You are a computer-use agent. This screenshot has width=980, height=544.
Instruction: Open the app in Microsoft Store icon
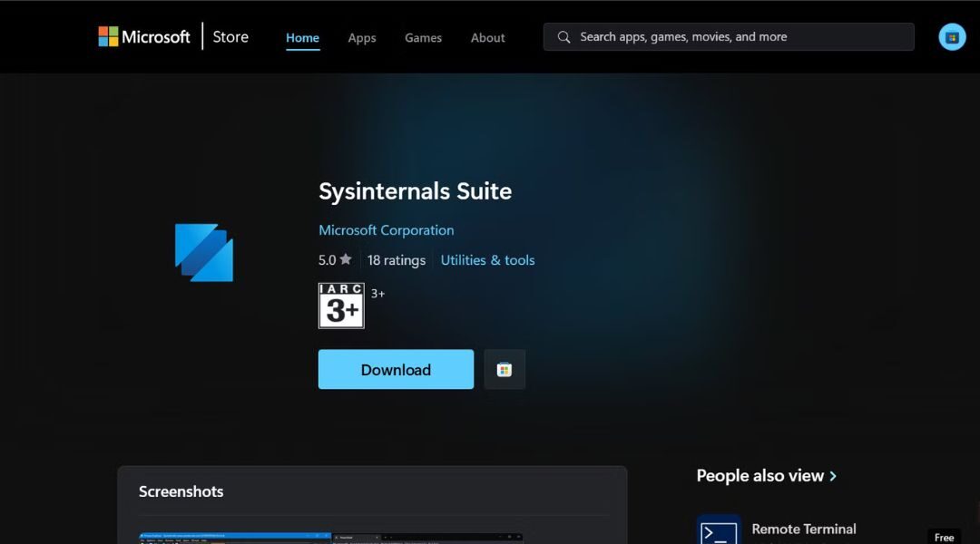point(505,369)
